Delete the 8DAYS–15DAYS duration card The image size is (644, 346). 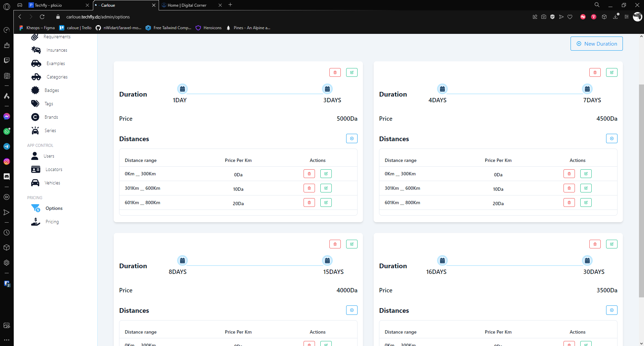[335, 244]
